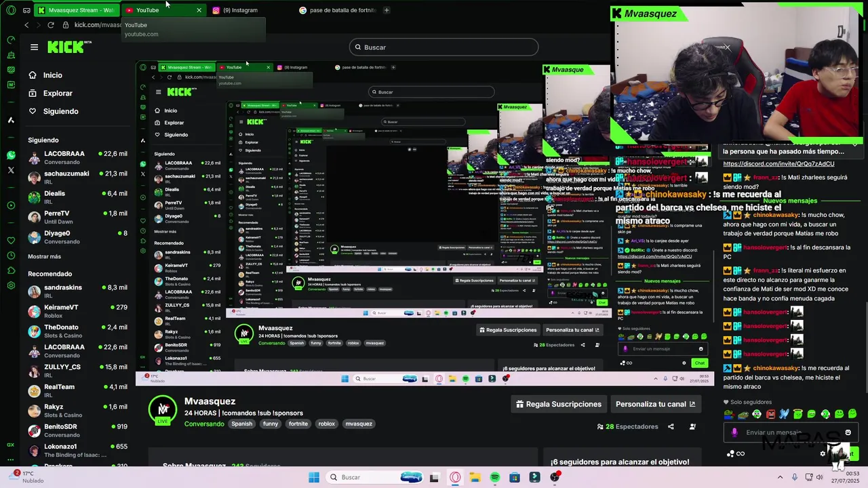Open history clock icon in browser sidebar
Viewport: 868px width, 488px height.
coord(11,256)
